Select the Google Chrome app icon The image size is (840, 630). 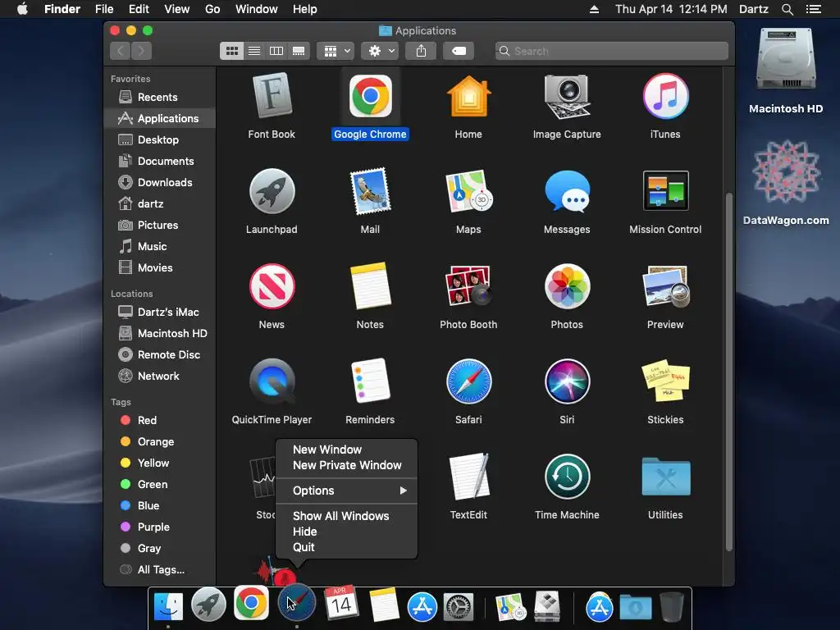tap(370, 96)
